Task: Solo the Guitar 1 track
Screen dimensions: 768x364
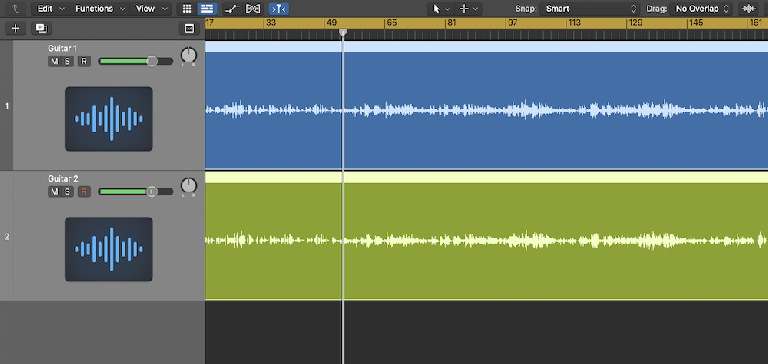Action: pyautogui.click(x=67, y=61)
